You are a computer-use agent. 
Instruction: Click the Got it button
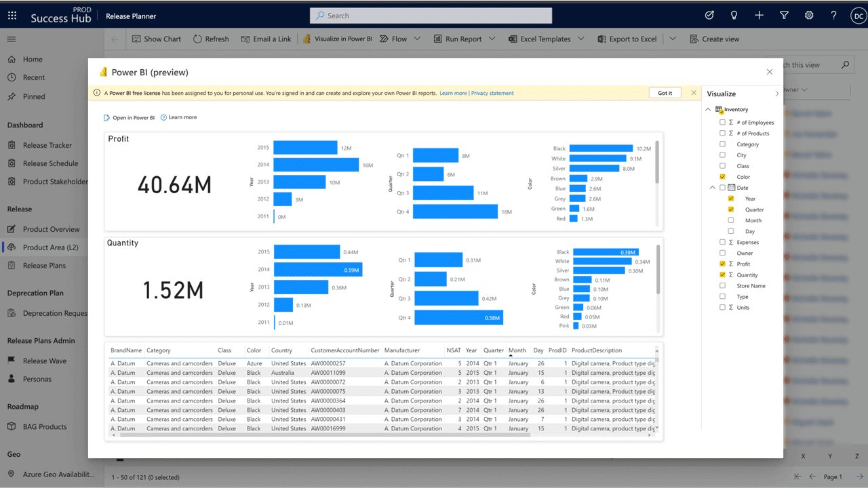[665, 93]
